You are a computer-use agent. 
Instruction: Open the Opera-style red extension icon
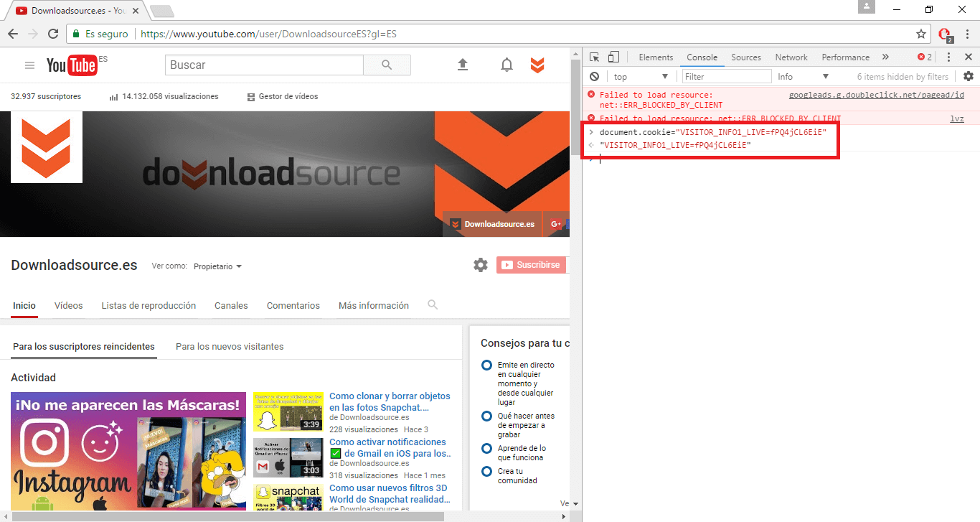pyautogui.click(x=945, y=34)
